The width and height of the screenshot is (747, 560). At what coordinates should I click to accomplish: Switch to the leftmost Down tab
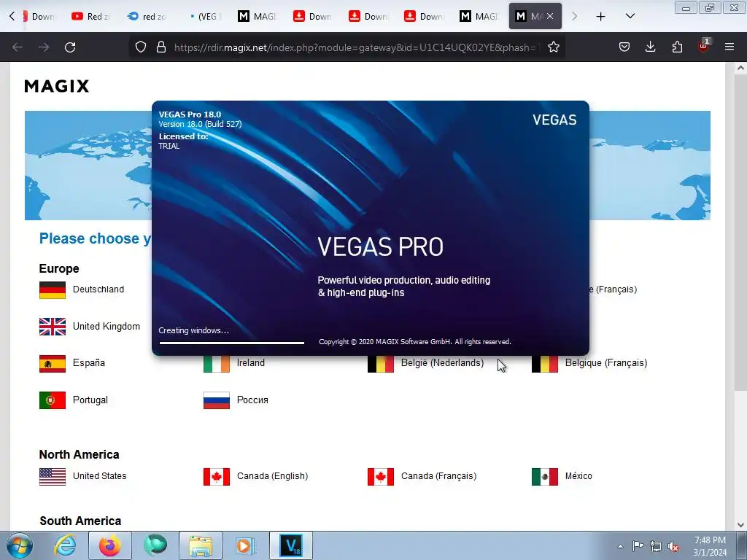coord(38,16)
